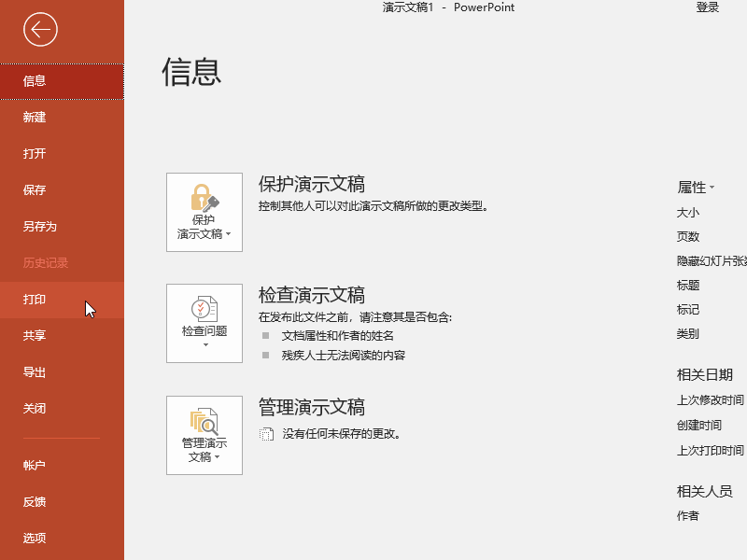Screen dimensions: 747x560
Task: Click the 标题 property label
Action: click(x=688, y=286)
